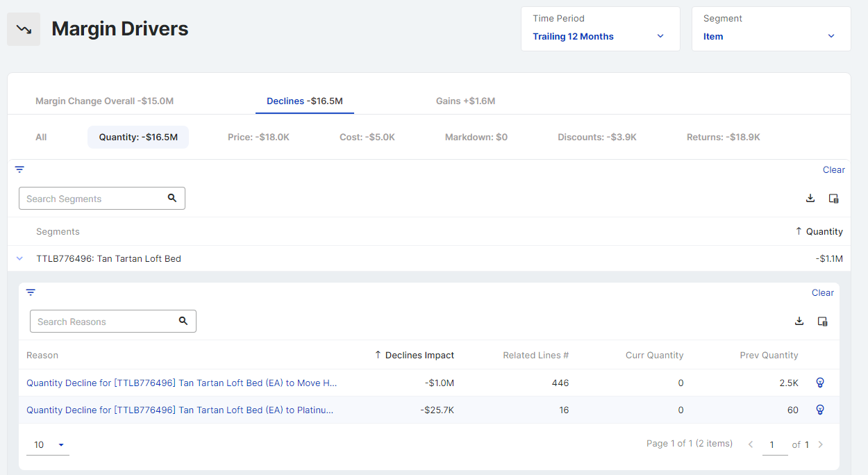Click Clear link in segments section
The image size is (868, 475).
(x=833, y=169)
